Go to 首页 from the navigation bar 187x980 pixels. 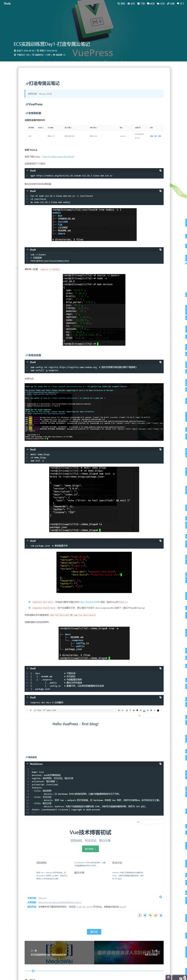click(x=131, y=3)
